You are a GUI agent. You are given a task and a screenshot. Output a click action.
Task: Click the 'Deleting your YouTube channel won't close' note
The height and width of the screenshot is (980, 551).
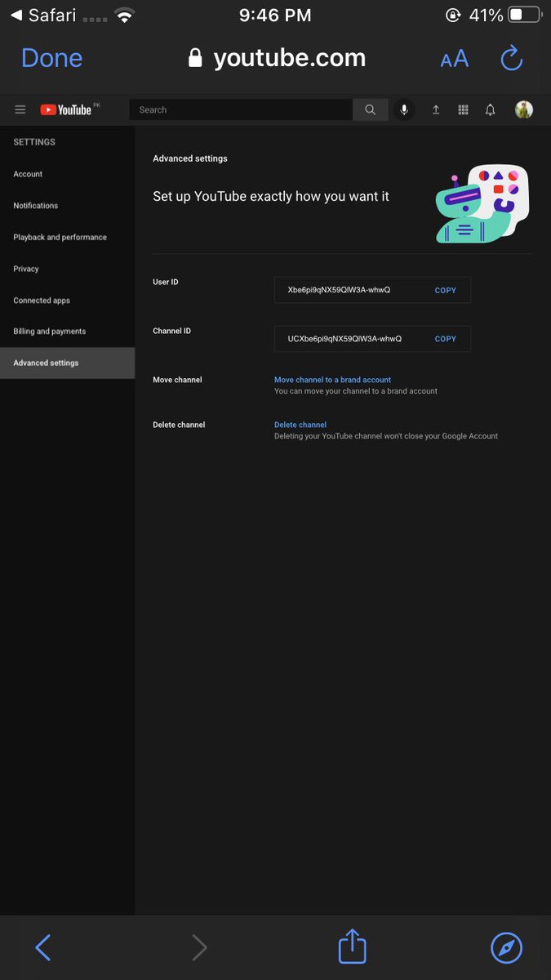386,436
